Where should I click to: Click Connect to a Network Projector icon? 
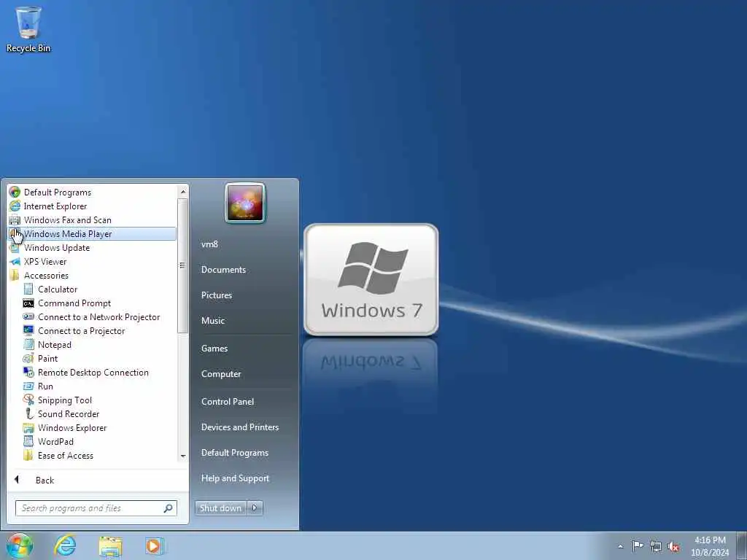(28, 316)
